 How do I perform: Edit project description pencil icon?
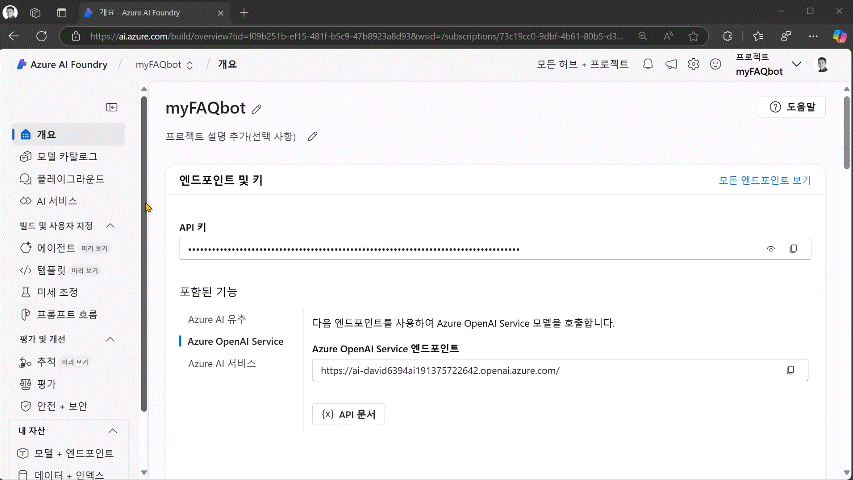pyautogui.click(x=312, y=137)
